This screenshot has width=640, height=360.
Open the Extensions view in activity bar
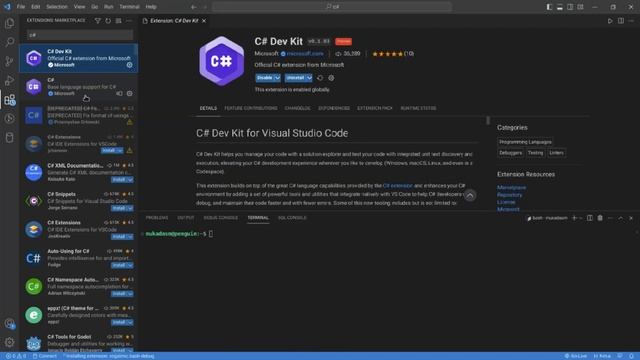(x=9, y=100)
